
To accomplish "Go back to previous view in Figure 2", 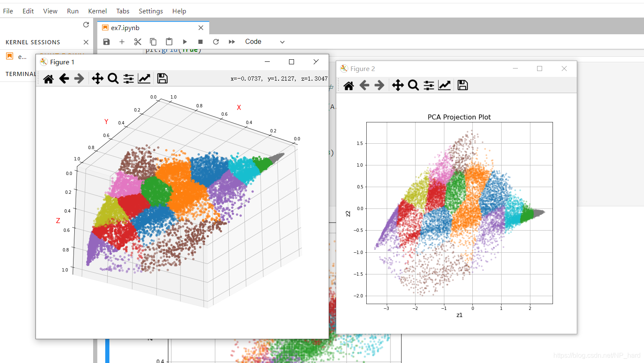I will [364, 86].
